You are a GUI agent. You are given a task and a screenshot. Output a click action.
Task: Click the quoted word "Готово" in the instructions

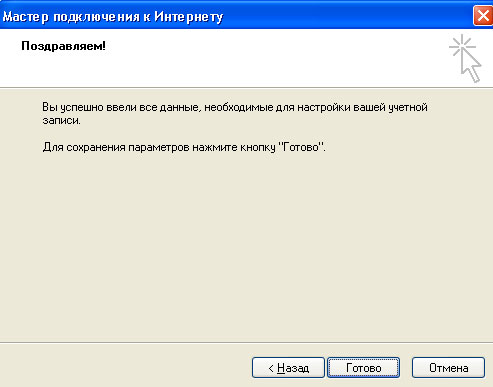[x=301, y=146]
